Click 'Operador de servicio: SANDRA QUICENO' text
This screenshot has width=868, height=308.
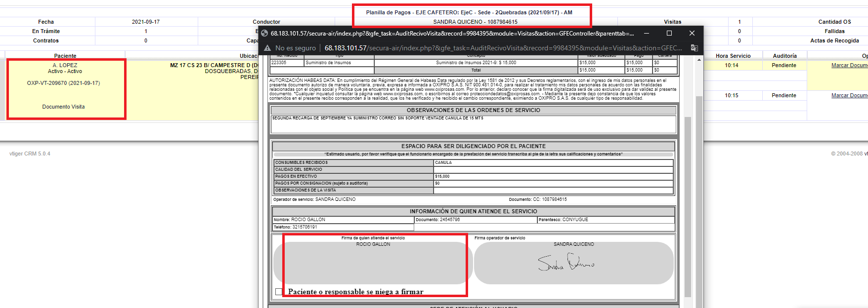(314, 199)
